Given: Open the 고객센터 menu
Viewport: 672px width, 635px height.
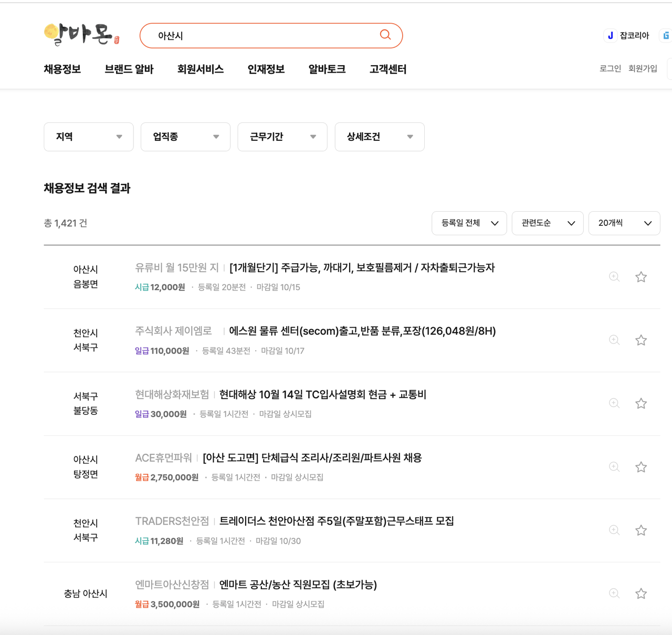Looking at the screenshot, I should (x=387, y=69).
